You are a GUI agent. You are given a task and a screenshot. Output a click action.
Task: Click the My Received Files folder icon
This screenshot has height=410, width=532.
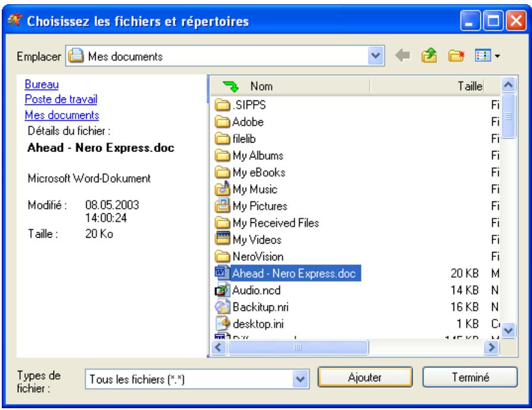pos(222,223)
